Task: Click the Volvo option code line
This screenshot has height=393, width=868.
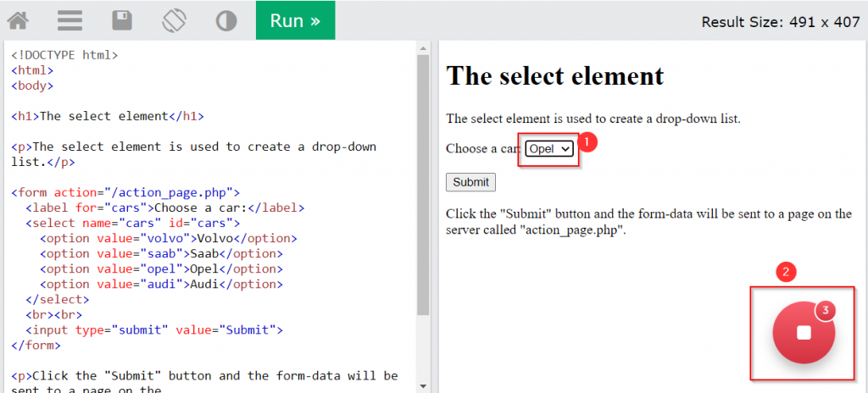Action: click(169, 239)
